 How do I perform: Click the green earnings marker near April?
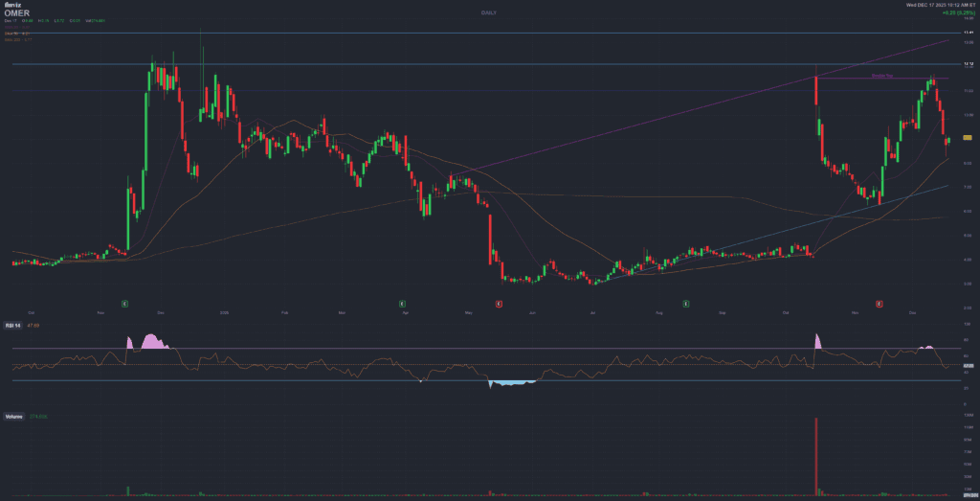403,303
